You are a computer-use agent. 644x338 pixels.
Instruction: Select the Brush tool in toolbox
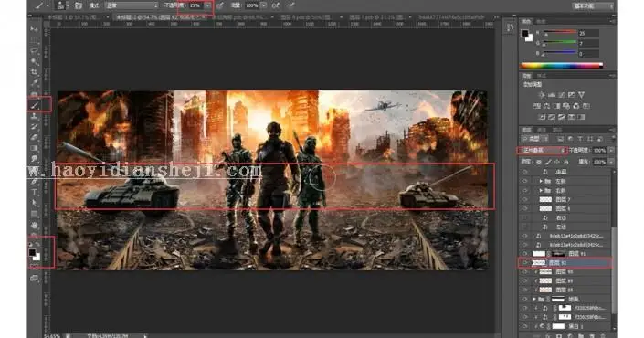tap(35, 105)
